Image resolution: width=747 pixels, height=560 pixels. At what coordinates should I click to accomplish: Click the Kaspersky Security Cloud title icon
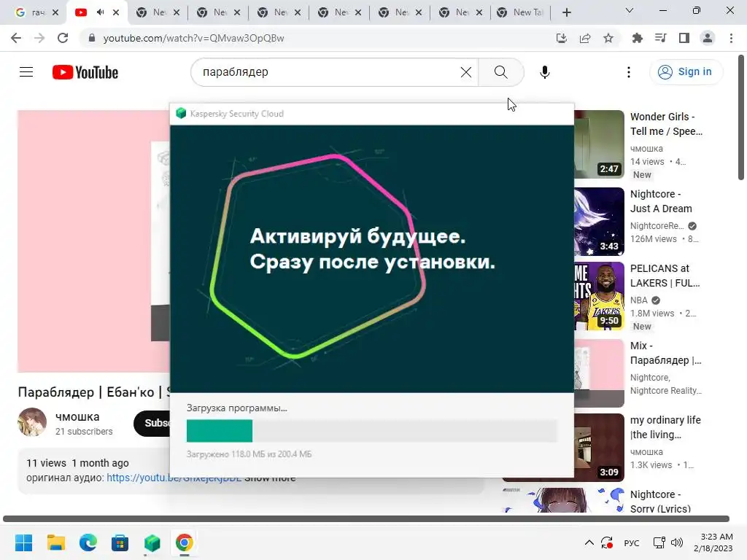click(x=181, y=113)
